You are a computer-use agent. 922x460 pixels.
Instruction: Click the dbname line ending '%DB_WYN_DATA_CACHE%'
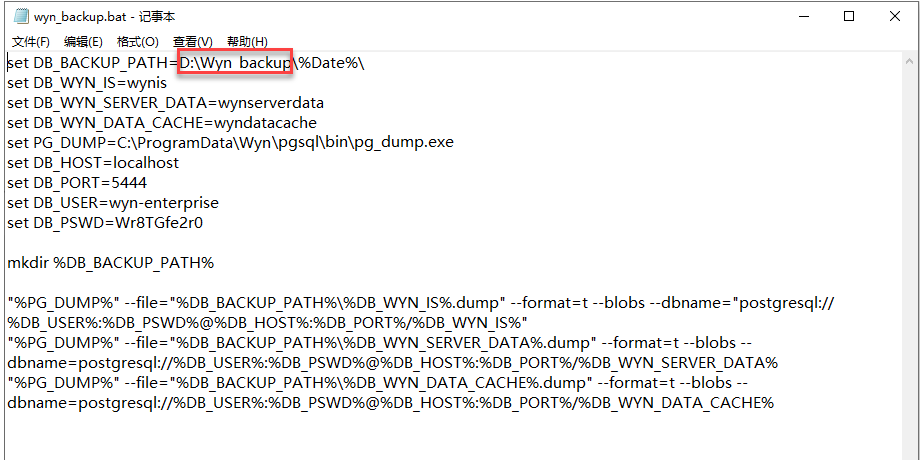(x=390, y=403)
